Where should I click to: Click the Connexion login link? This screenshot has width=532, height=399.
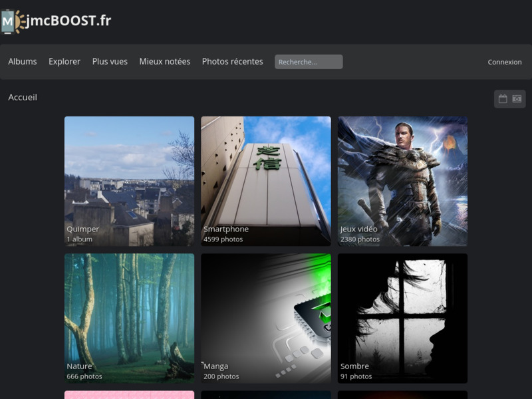505,63
